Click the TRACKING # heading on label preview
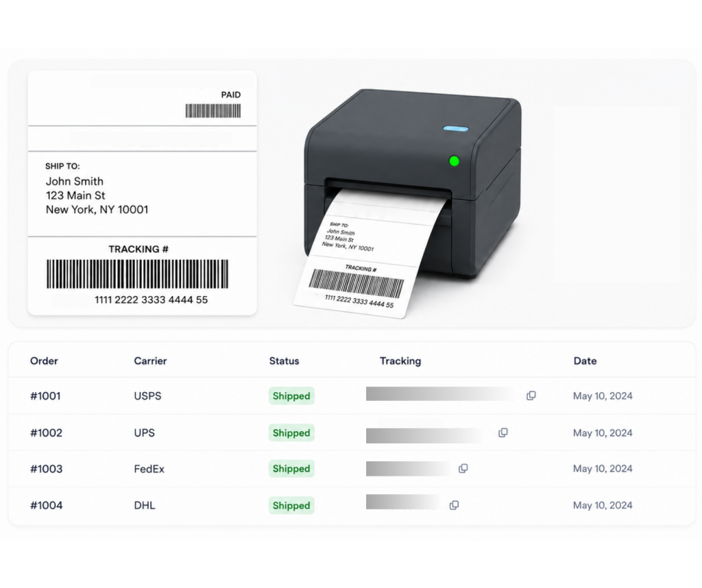 click(138, 249)
